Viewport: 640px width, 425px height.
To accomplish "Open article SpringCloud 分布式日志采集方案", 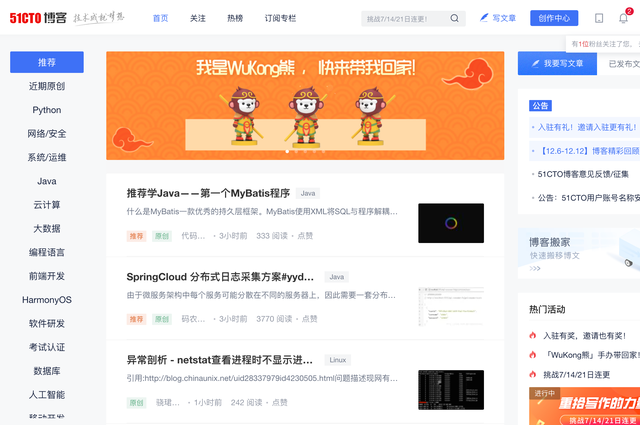I will coord(220,277).
